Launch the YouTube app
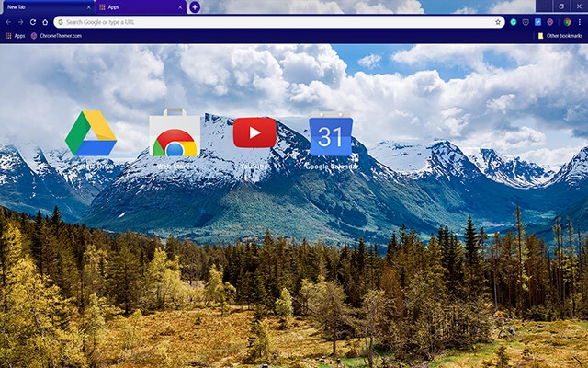Viewport: 588px width, 368px height. (254, 132)
